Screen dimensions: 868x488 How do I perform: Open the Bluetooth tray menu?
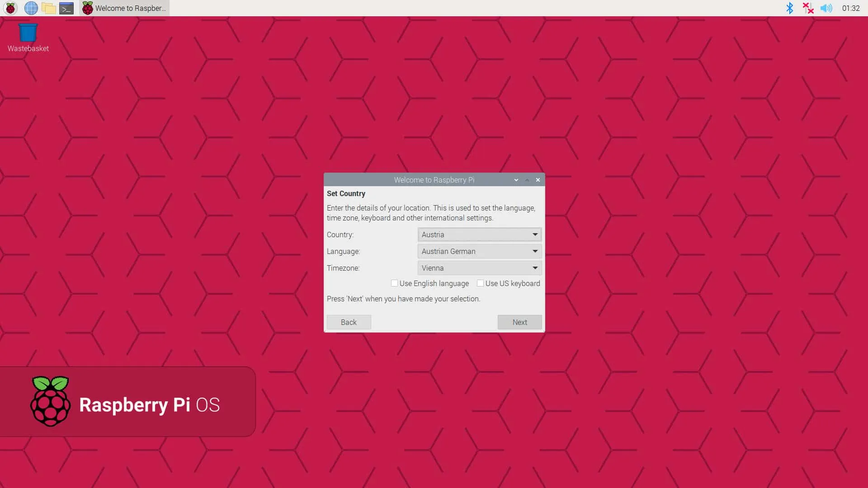790,8
